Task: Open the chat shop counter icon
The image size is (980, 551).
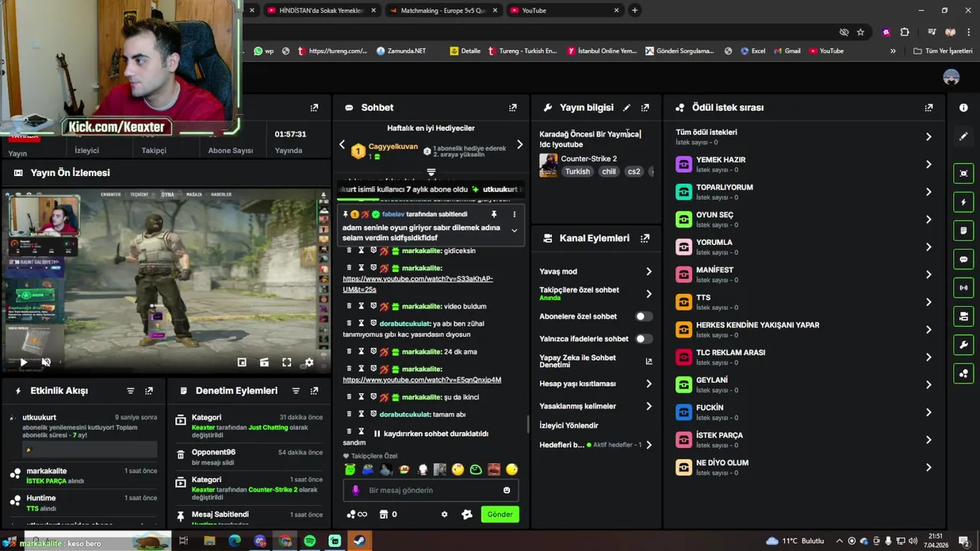Action: click(x=388, y=514)
